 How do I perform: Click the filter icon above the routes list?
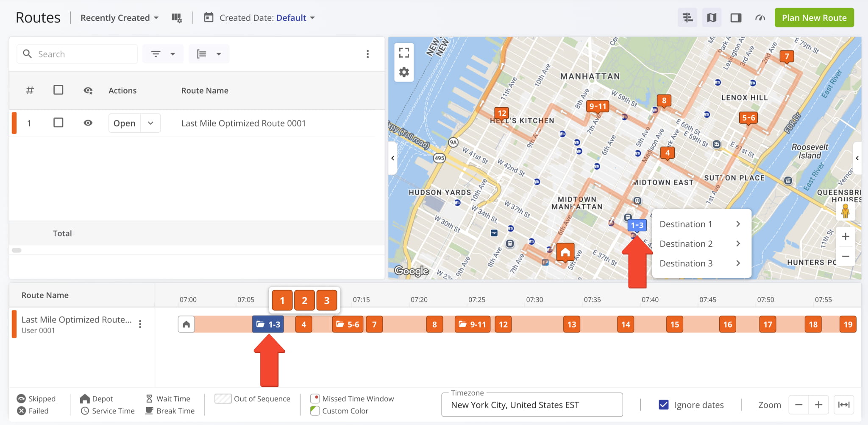(x=156, y=54)
